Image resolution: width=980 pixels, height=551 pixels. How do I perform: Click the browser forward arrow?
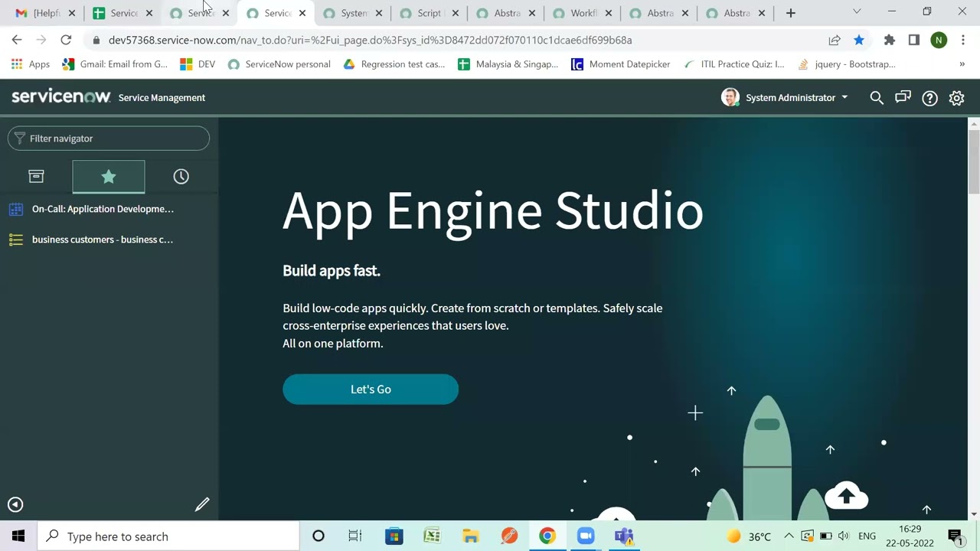pyautogui.click(x=41, y=40)
